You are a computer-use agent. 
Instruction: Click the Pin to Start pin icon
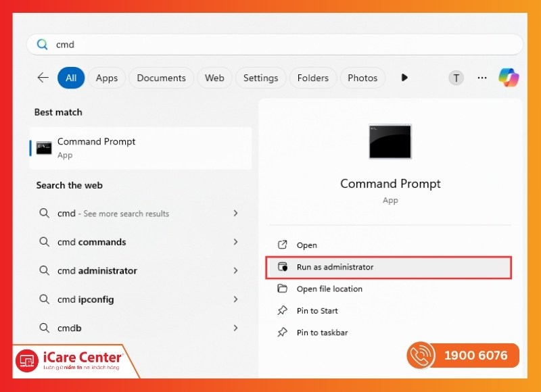(283, 311)
